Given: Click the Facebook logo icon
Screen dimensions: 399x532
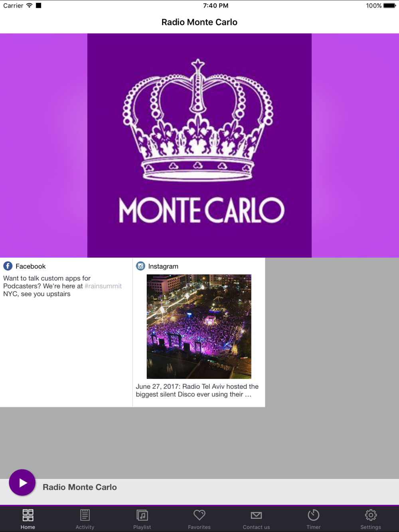Looking at the screenshot, I should tap(8, 266).
